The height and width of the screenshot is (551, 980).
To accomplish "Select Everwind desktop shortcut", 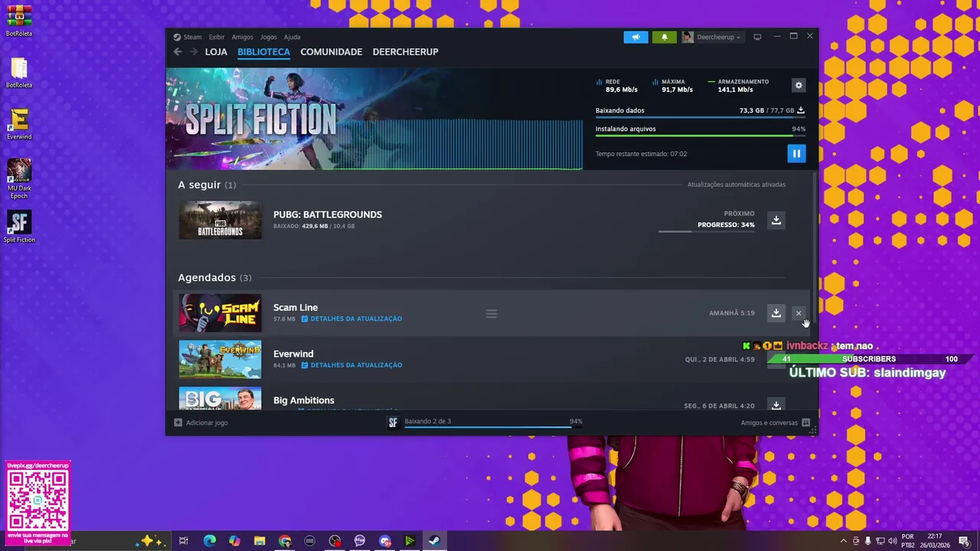I will click(19, 124).
